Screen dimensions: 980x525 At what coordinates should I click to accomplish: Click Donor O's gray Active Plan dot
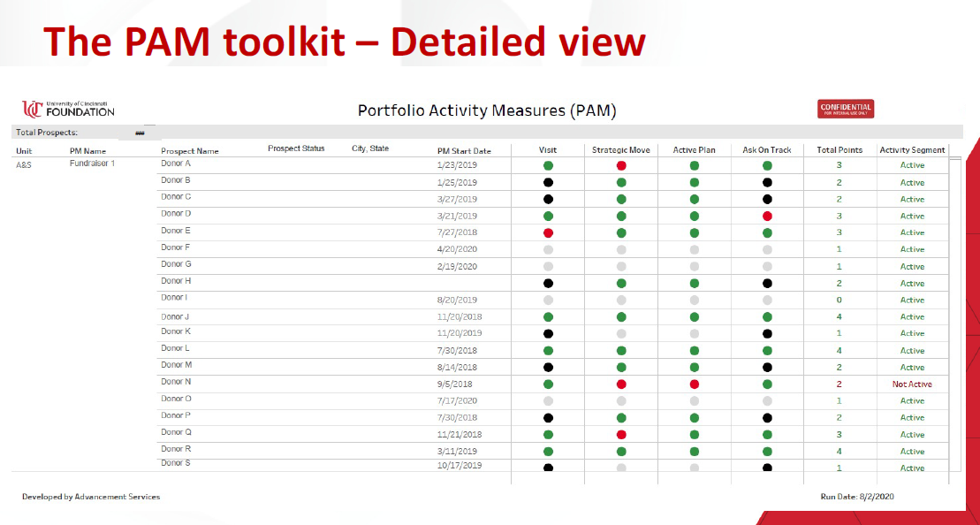click(x=694, y=400)
